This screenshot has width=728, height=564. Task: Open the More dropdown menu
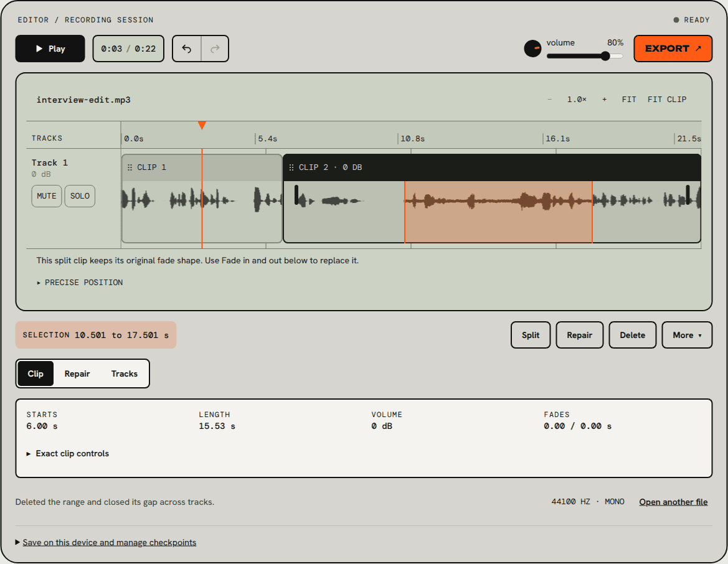(x=687, y=335)
